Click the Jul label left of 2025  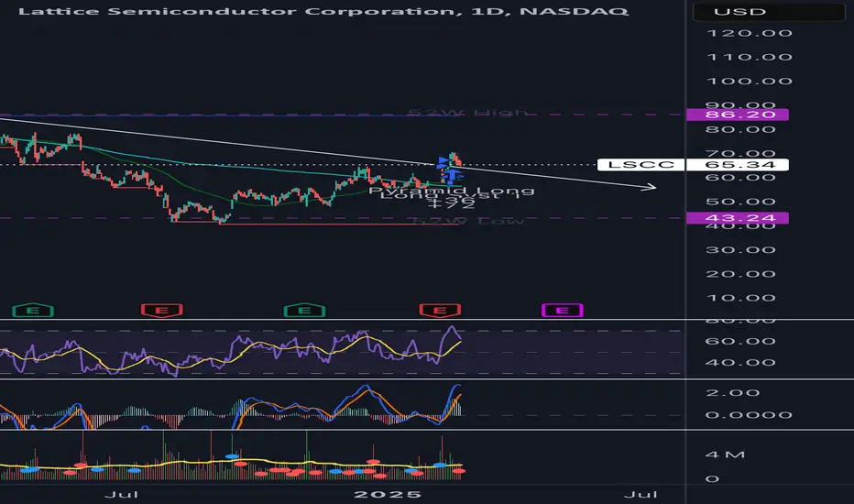122,495
